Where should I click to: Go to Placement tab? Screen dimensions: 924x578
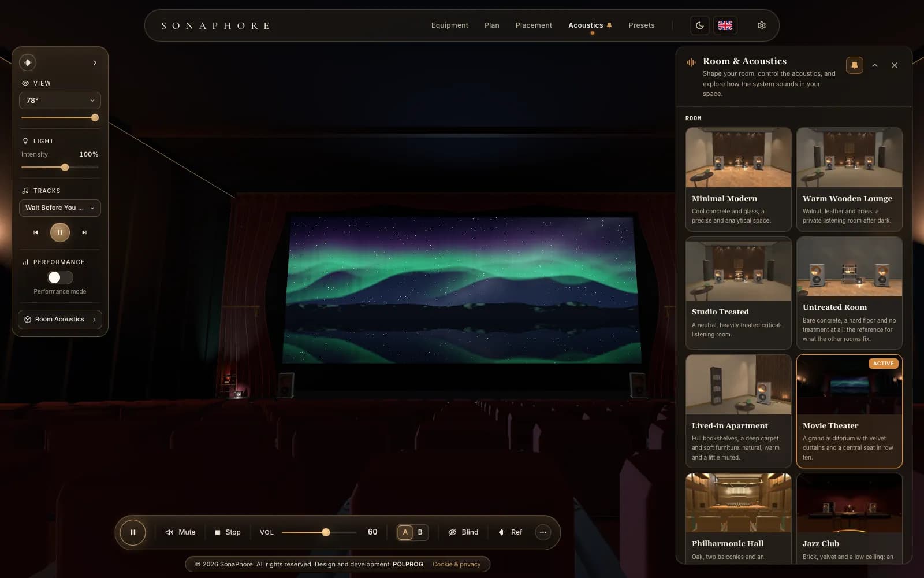click(x=534, y=25)
